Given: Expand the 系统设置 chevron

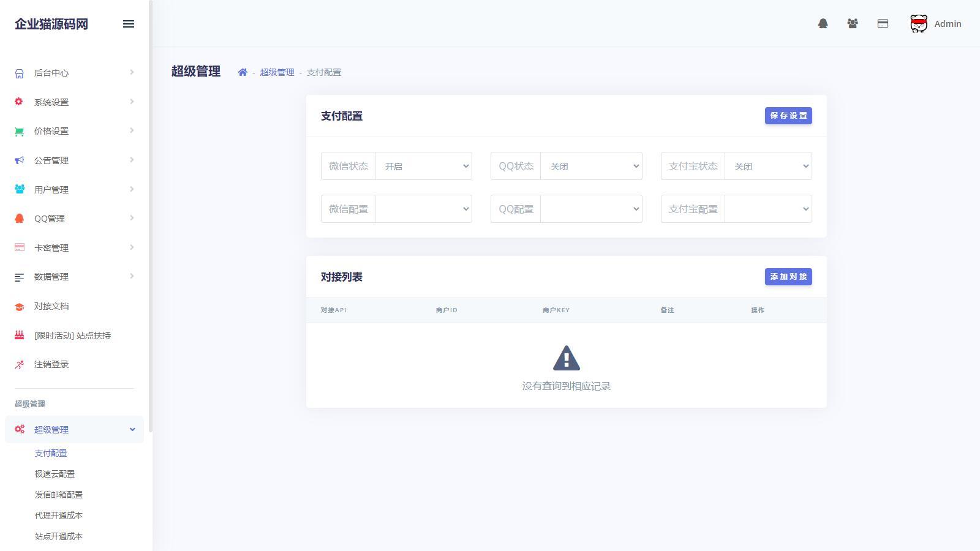Looking at the screenshot, I should click(132, 102).
